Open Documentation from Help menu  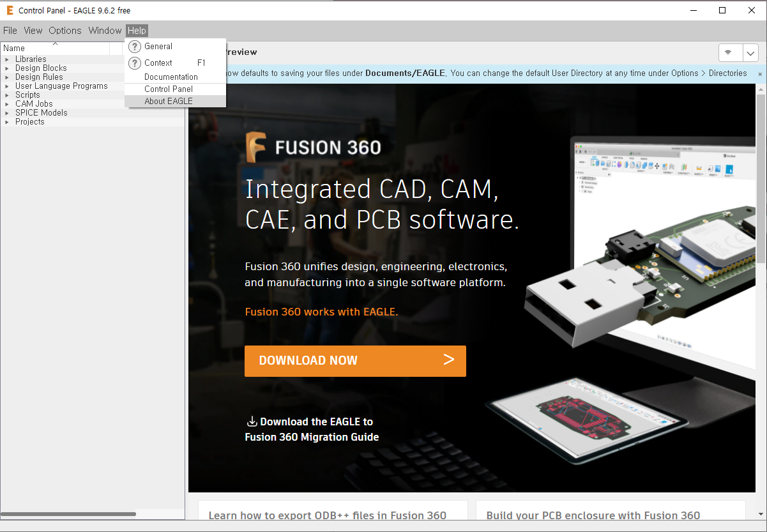[x=176, y=77]
